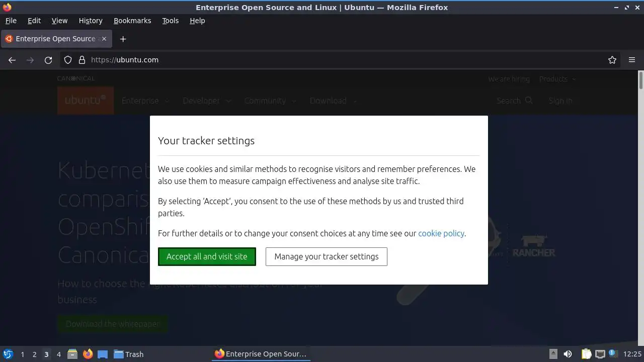Expand the Community dropdown on Ubuntu nav
The width and height of the screenshot is (644, 362).
[x=270, y=101]
